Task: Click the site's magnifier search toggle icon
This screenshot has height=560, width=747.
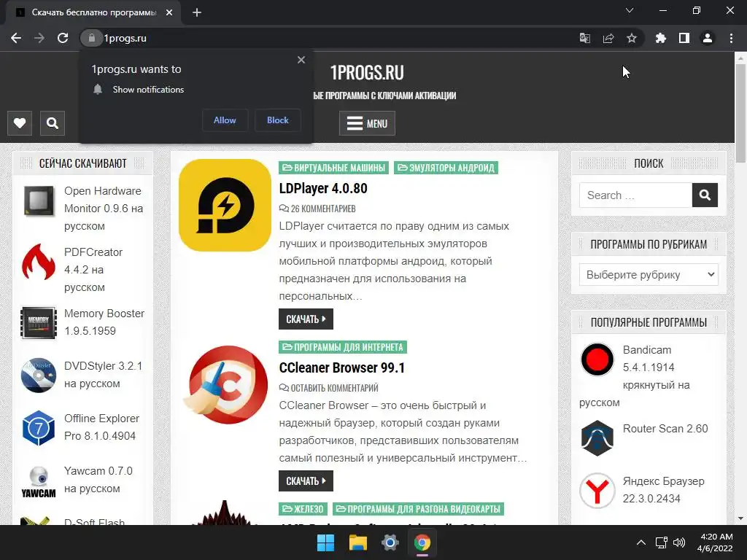Action: (x=53, y=123)
